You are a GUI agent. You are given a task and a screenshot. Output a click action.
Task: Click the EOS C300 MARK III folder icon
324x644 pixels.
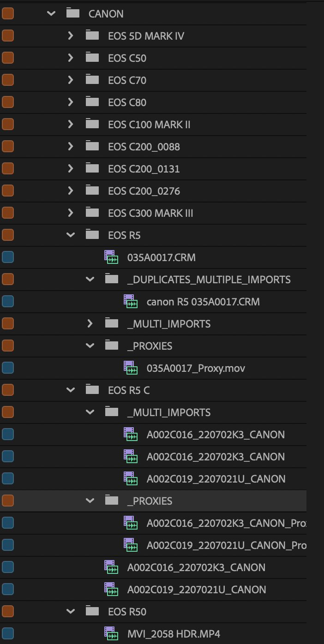(92, 212)
